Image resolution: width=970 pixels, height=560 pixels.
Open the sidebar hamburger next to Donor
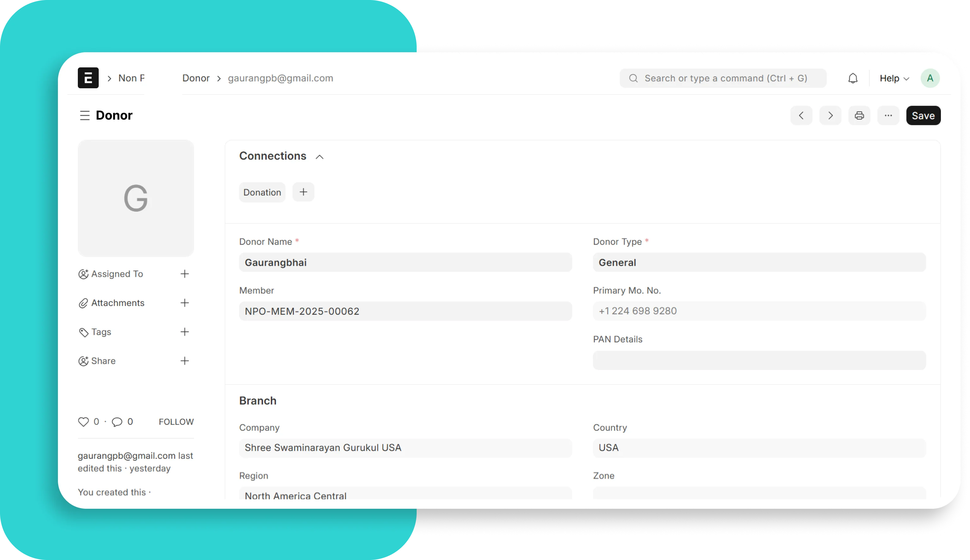[84, 115]
